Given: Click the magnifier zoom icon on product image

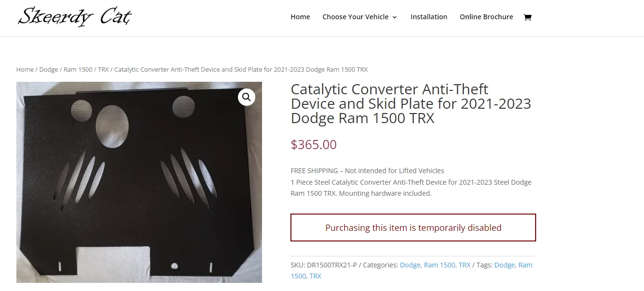Looking at the screenshot, I should [246, 97].
